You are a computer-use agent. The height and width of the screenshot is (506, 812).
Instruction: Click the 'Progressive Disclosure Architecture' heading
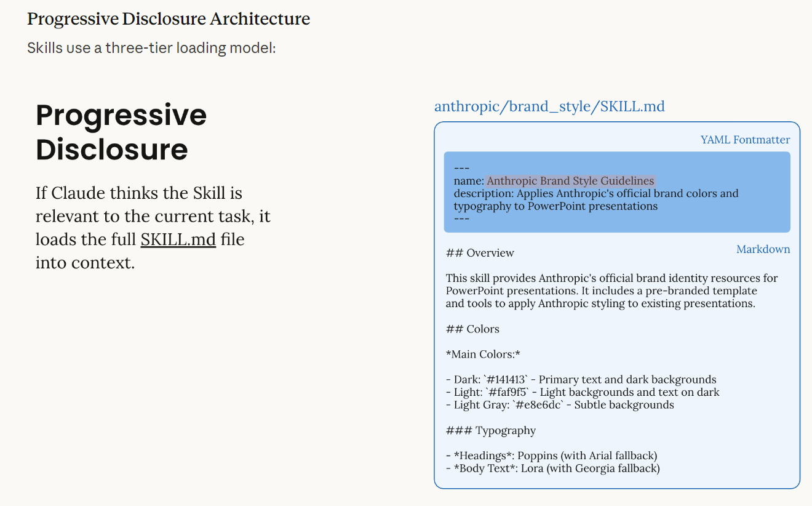[x=169, y=19]
